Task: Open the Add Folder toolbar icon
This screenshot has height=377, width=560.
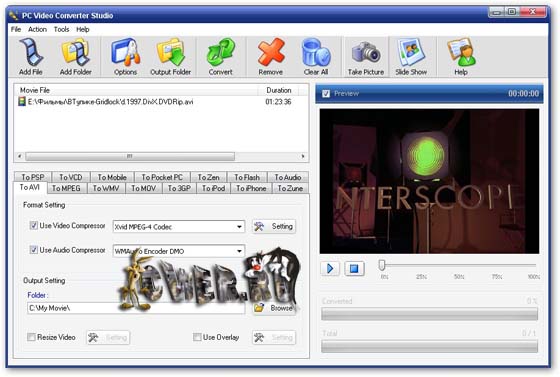Action: (75, 52)
